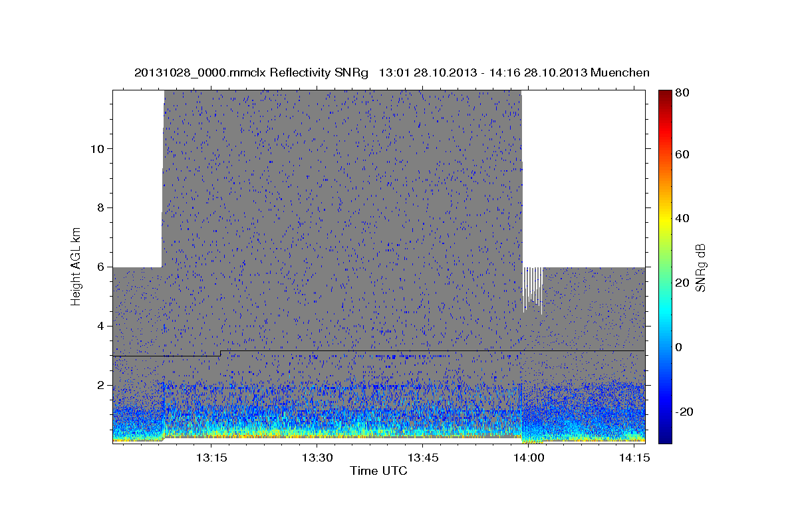Click the height tick label 6
This screenshot has width=798, height=532.
101,267
